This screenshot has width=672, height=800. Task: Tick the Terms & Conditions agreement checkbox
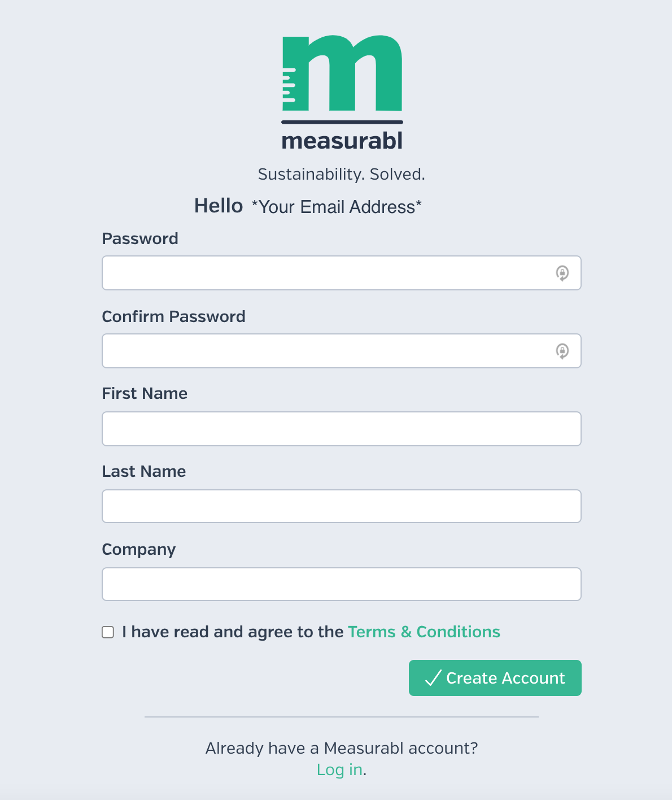click(108, 632)
